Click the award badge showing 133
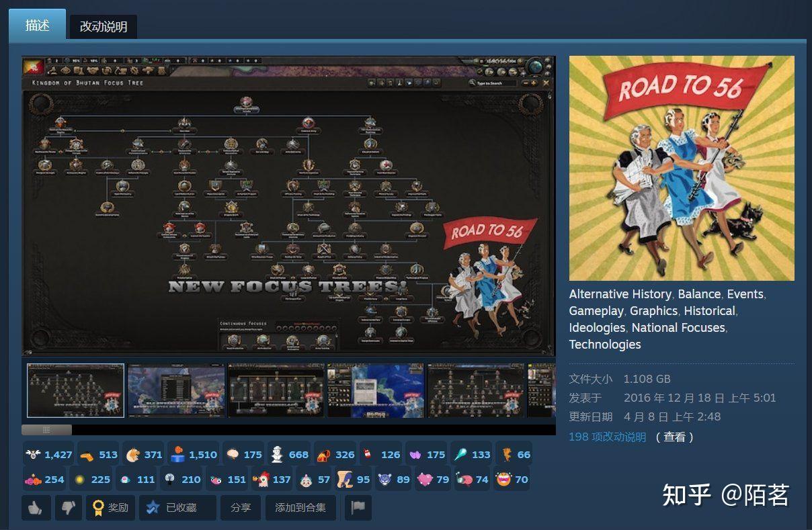 (x=471, y=454)
